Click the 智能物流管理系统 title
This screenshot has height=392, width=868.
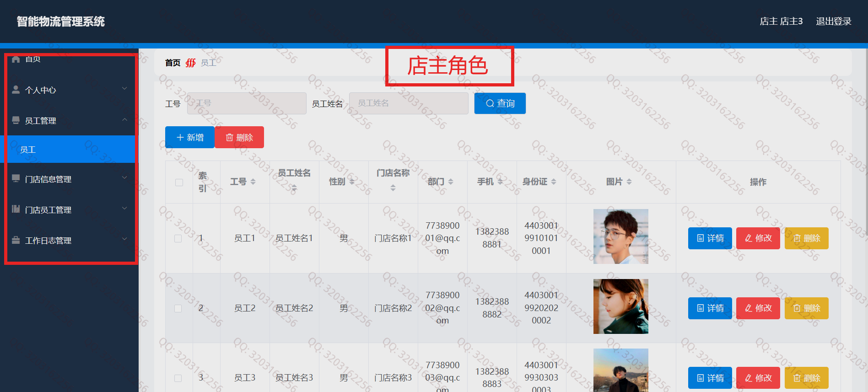(61, 21)
